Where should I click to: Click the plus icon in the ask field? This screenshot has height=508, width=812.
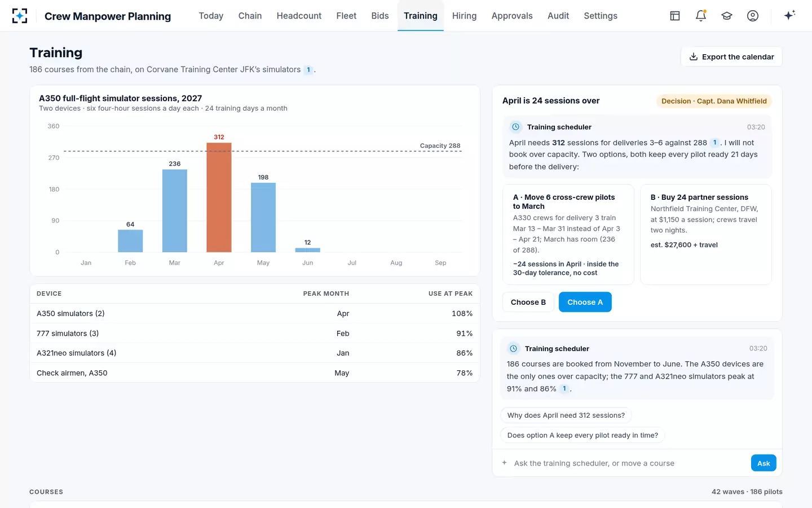tap(505, 463)
